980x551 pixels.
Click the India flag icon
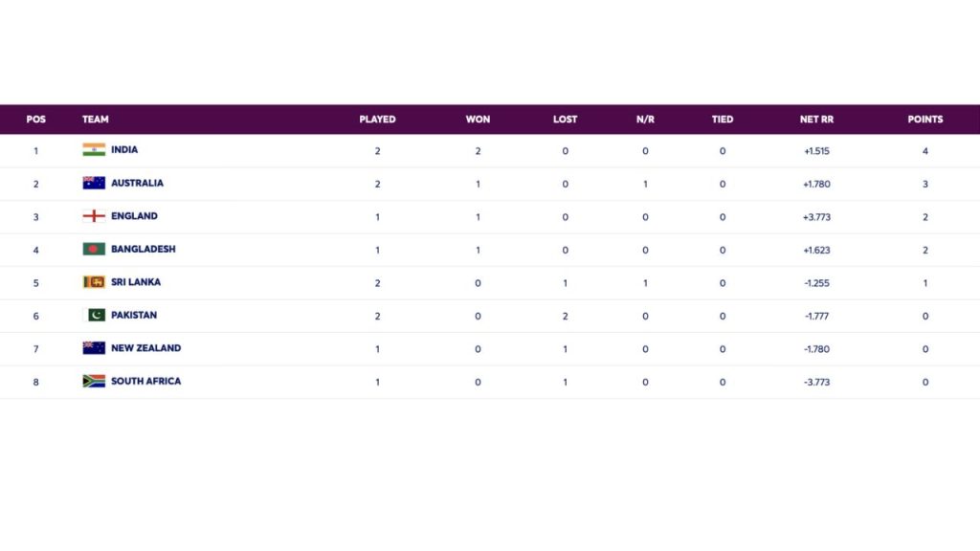click(94, 150)
